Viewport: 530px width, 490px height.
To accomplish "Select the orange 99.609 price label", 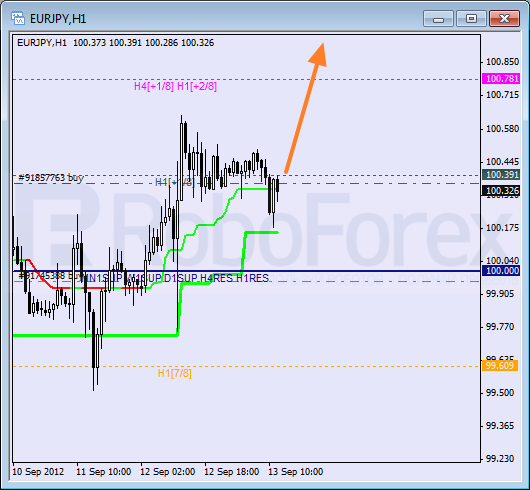I will coord(500,366).
